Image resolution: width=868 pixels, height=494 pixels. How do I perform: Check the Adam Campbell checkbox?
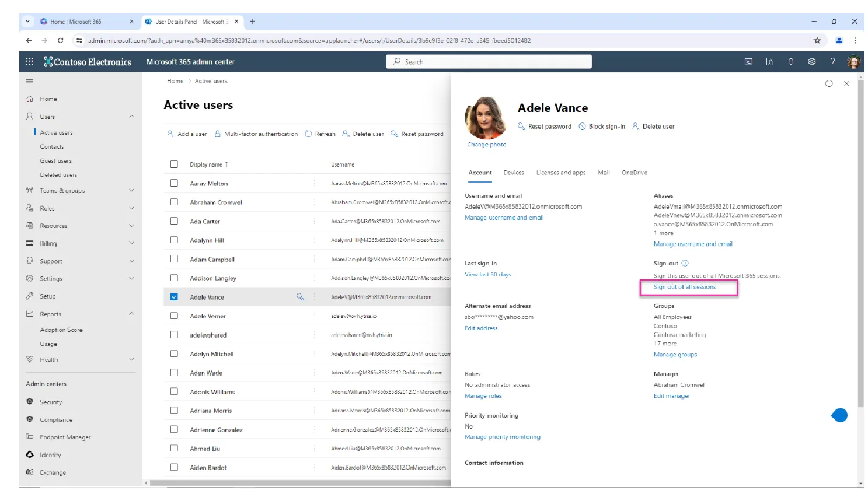coord(174,259)
